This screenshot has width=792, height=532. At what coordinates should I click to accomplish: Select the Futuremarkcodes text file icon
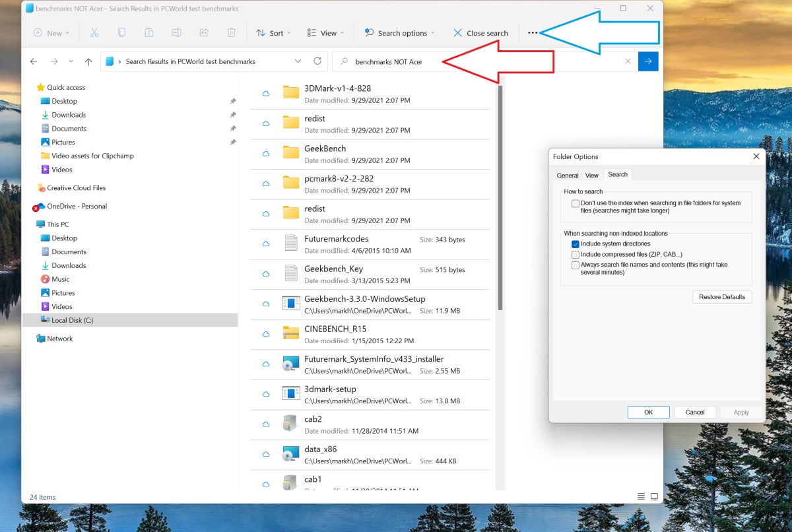[x=291, y=242]
